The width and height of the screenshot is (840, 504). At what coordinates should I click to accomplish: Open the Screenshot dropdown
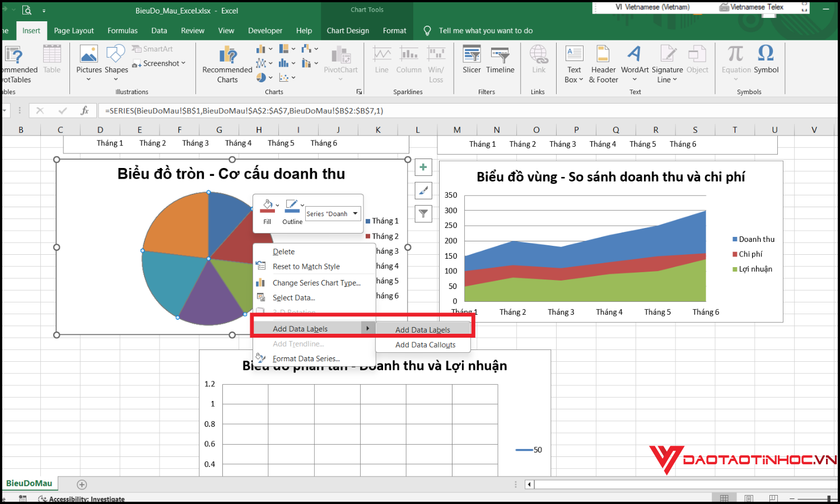(x=164, y=63)
